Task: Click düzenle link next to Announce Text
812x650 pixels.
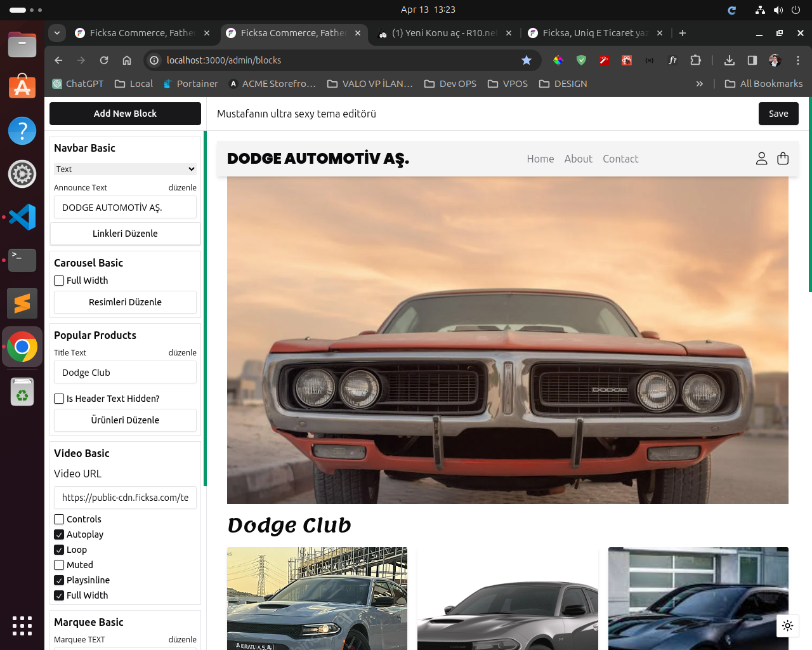Action: click(x=183, y=188)
